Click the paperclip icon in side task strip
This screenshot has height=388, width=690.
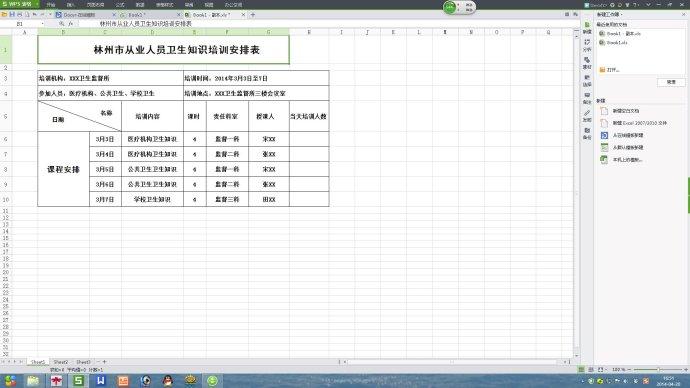pos(587,116)
